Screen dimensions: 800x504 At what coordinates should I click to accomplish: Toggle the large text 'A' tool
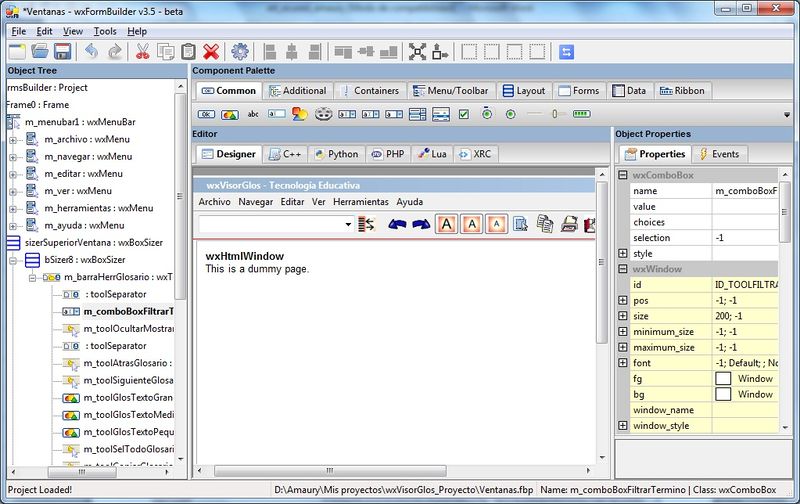tap(446, 224)
